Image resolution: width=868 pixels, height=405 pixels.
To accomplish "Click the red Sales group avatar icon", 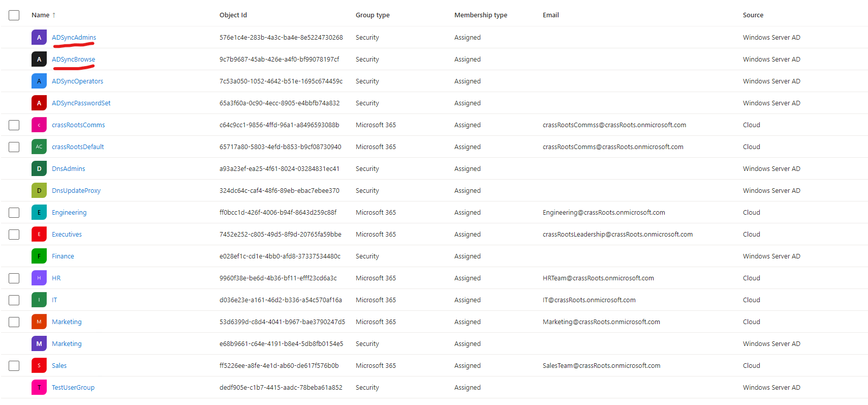I will tap(39, 366).
